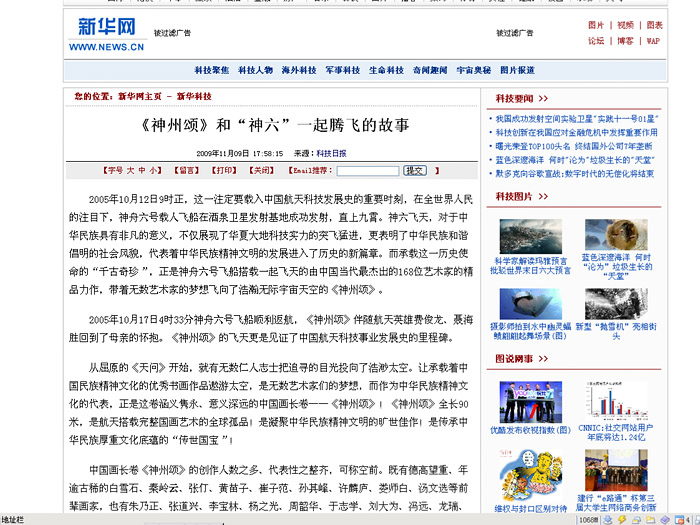Open the 海外科技 navigation tab

[299, 70]
